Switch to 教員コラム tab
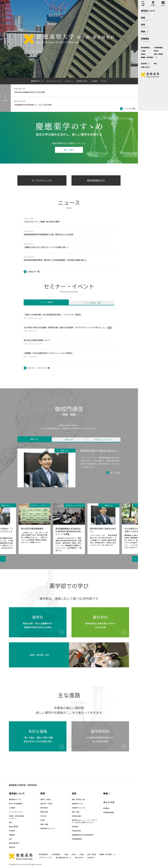The height and width of the screenshot is (868, 168). pos(34,439)
